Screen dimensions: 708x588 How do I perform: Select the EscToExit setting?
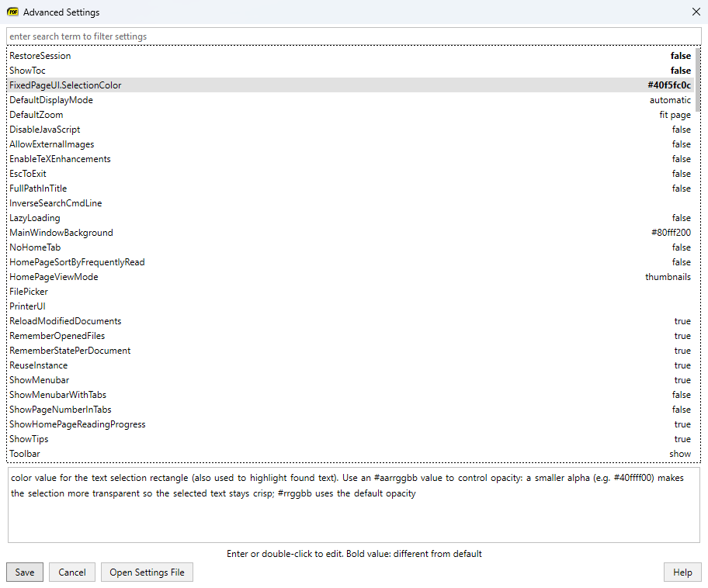(350, 174)
